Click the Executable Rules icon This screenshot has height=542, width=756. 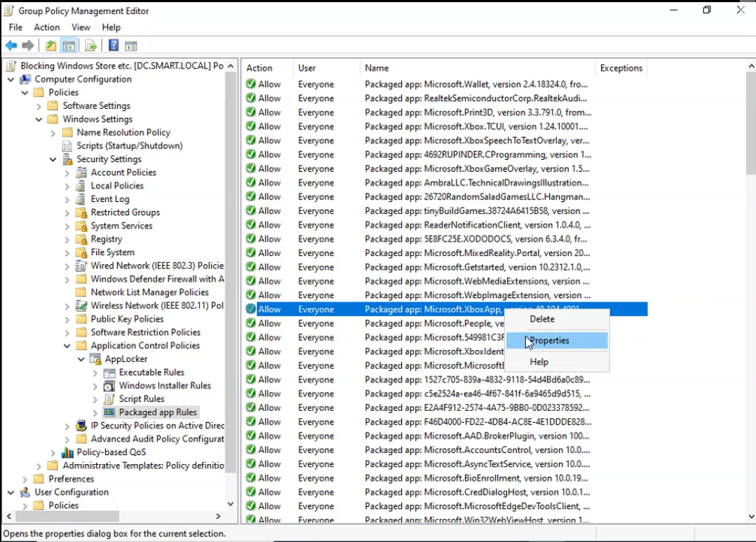pyautogui.click(x=109, y=372)
